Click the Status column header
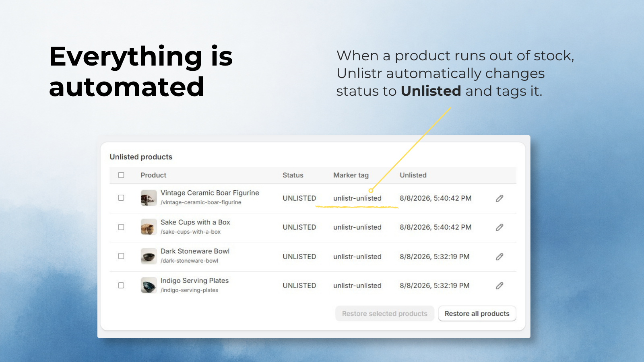 pos(293,175)
